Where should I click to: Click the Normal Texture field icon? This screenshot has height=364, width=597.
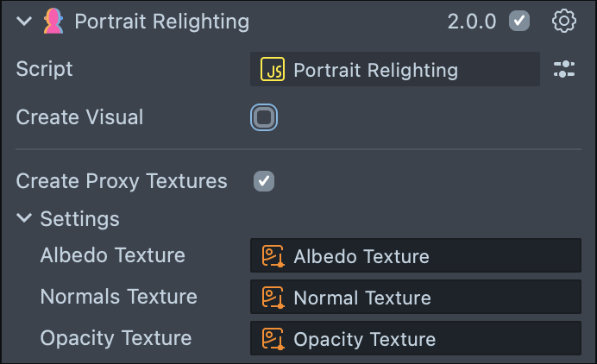tap(273, 298)
